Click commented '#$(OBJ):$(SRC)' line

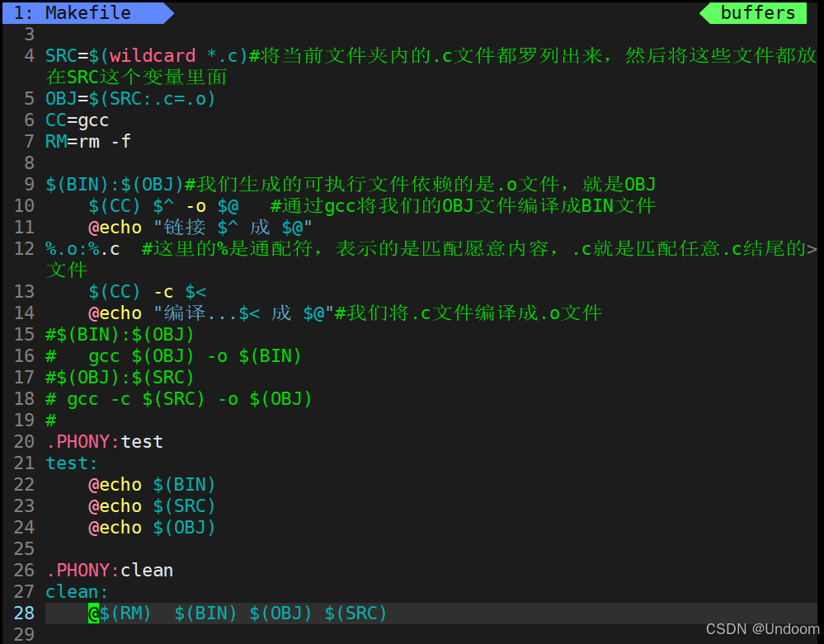(120, 378)
